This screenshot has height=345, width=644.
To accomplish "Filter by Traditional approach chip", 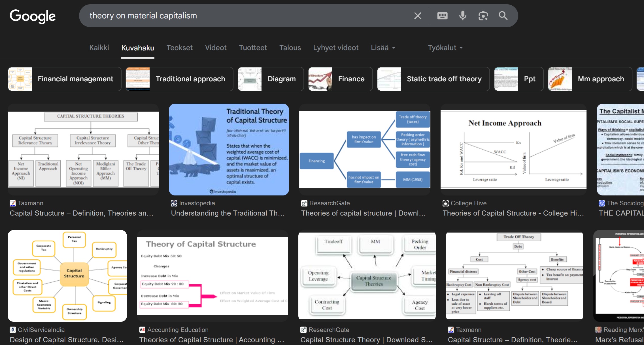I will [180, 79].
